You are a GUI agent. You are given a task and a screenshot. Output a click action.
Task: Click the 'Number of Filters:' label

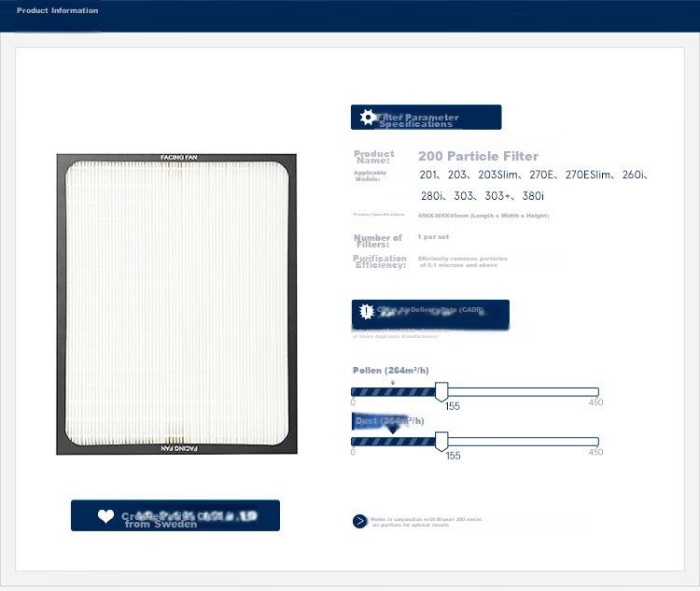(378, 241)
